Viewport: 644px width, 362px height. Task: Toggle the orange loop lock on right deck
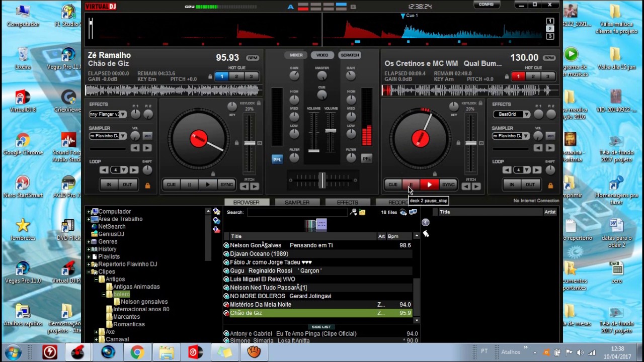550,186
